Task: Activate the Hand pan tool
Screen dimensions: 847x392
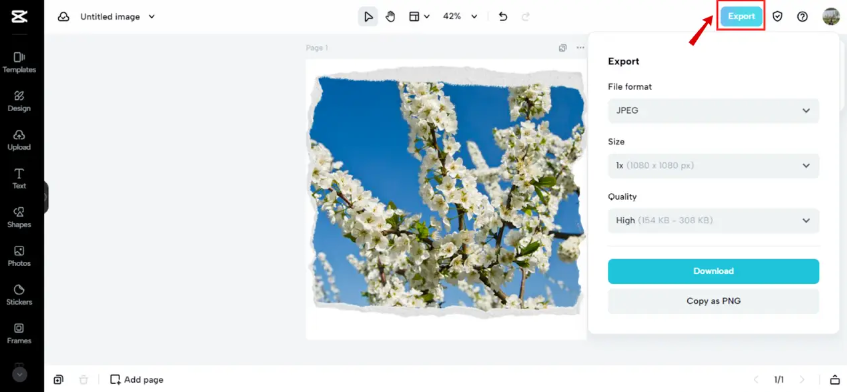Action: 390,17
